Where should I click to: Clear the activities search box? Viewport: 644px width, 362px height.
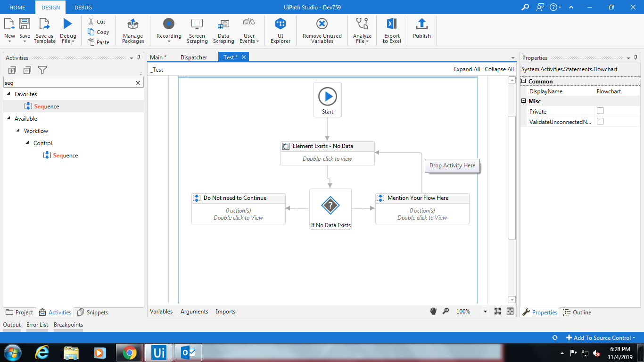tap(138, 82)
